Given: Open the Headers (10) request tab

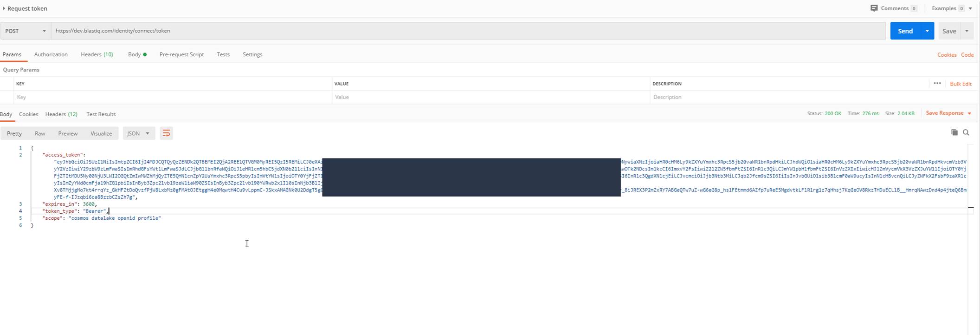Looking at the screenshot, I should (97, 54).
